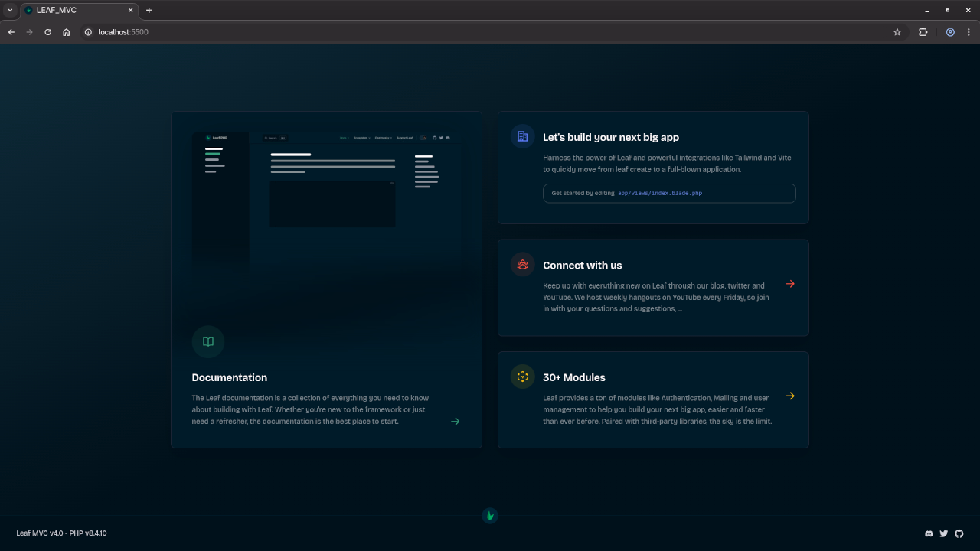Click the yellow cube icon beside 30+ Modules

(x=523, y=377)
